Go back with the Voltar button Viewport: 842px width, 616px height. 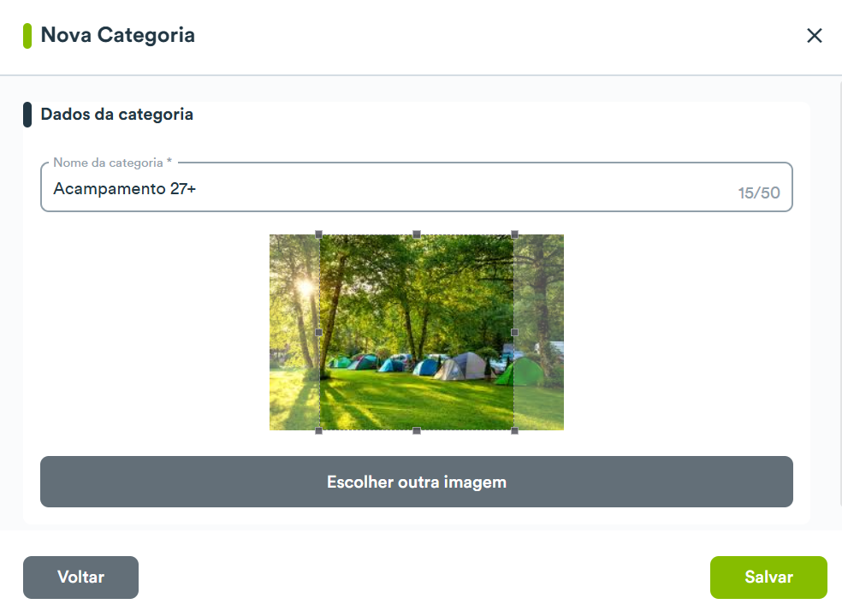pos(80,577)
